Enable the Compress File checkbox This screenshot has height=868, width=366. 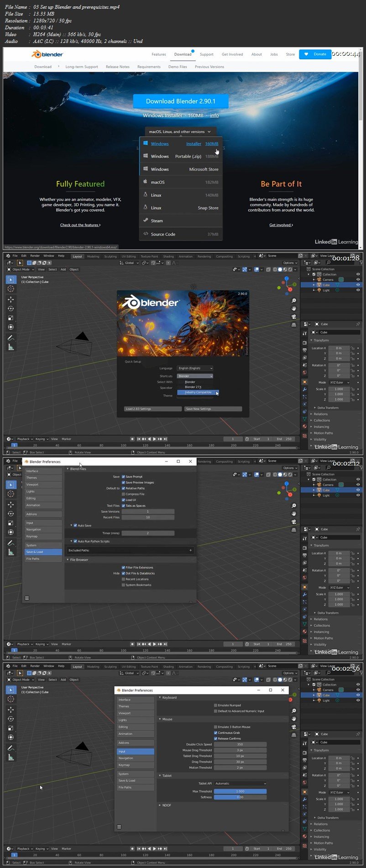coord(123,494)
